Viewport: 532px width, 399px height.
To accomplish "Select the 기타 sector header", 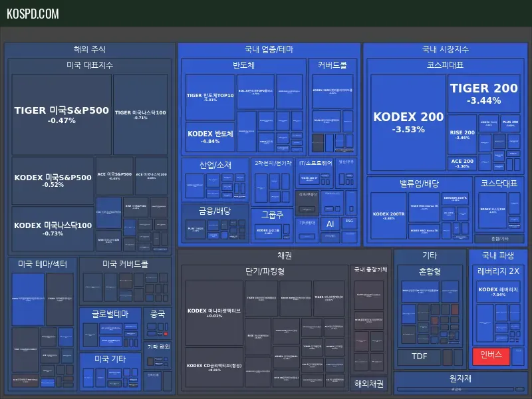I will point(430,255).
